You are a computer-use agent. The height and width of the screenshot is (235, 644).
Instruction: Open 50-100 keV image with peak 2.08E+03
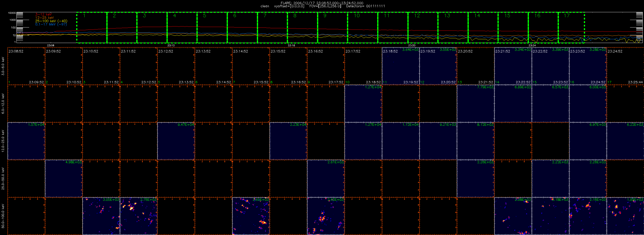[513, 216]
